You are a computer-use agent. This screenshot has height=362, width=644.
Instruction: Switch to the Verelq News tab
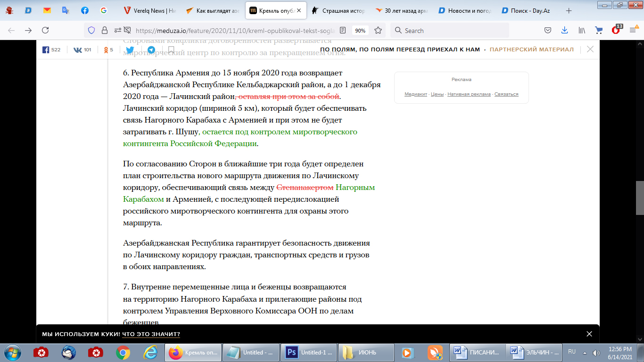pos(149,10)
